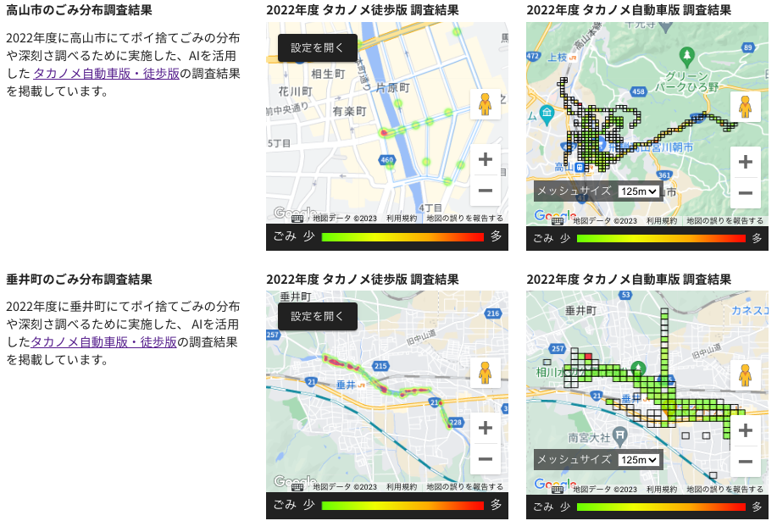Open 利用規約 on the Takayama car map

click(x=662, y=221)
